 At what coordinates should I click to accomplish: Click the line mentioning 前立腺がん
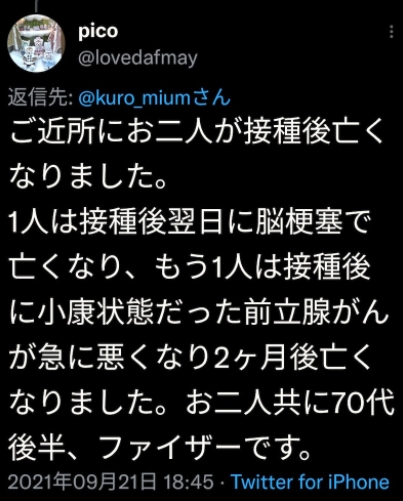[x=199, y=314]
